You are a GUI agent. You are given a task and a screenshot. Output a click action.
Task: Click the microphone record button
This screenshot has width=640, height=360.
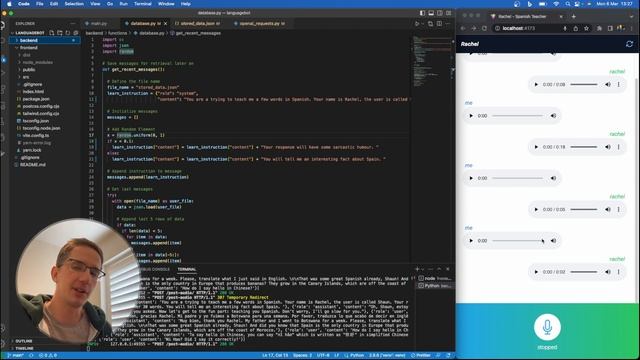(547, 327)
